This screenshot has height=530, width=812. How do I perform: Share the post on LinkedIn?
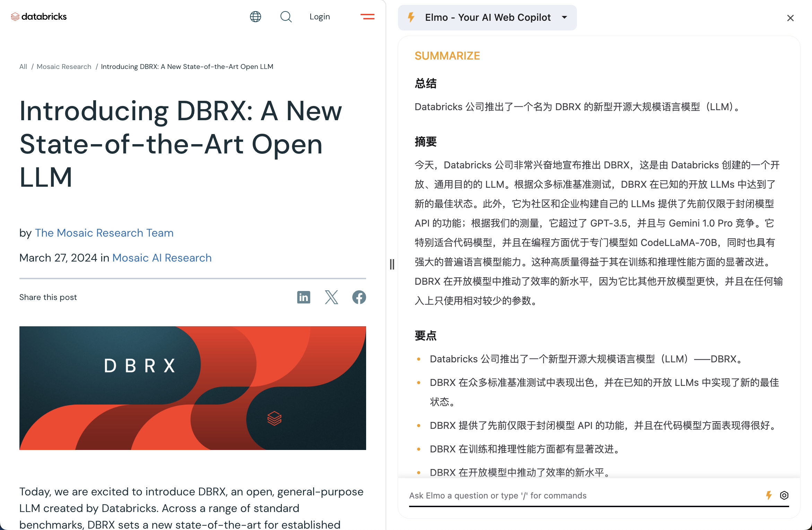[x=304, y=297]
